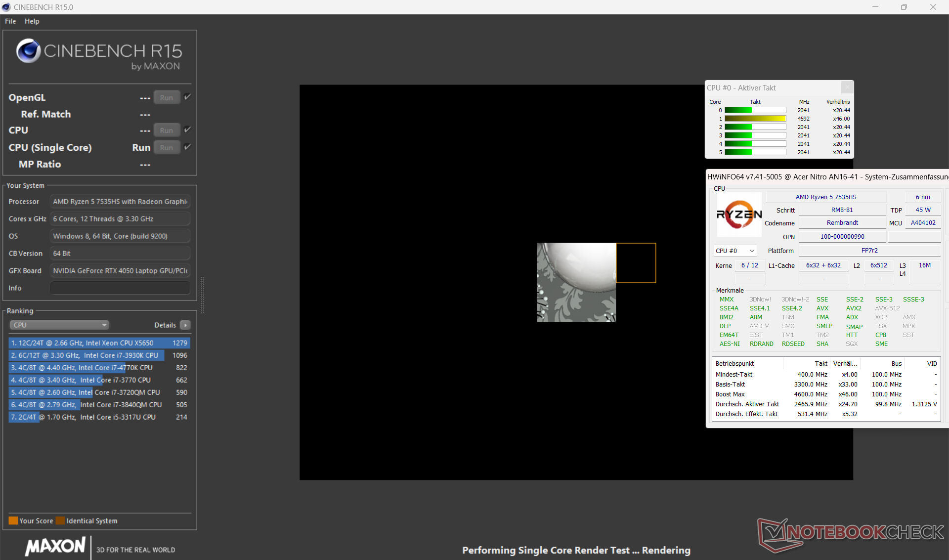Select the Intel Xeon X5650 ranking entry
Screen dimensions: 949x560
point(99,343)
